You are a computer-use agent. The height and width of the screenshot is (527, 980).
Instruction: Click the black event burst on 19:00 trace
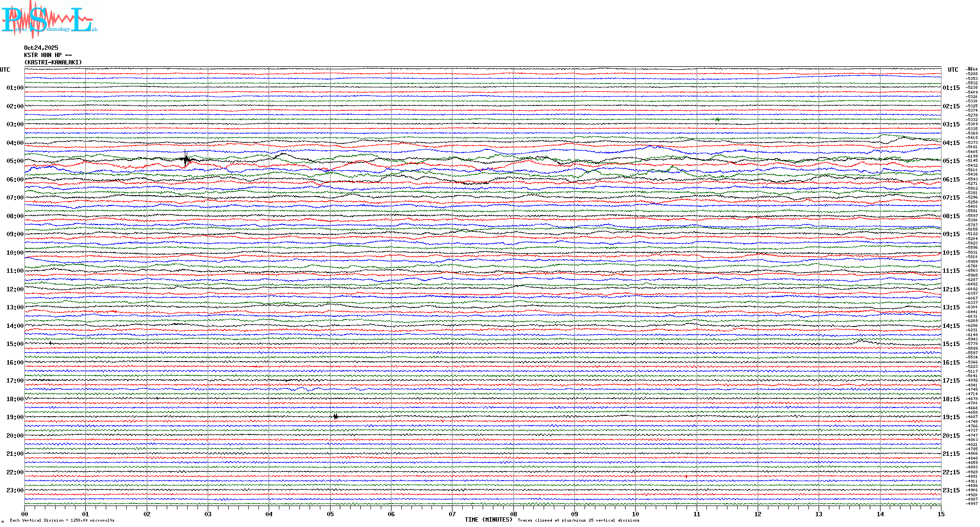point(335,416)
